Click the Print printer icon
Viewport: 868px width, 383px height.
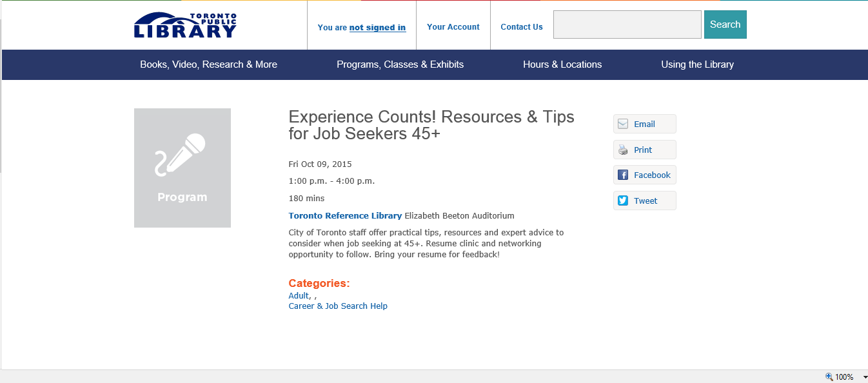(x=623, y=150)
